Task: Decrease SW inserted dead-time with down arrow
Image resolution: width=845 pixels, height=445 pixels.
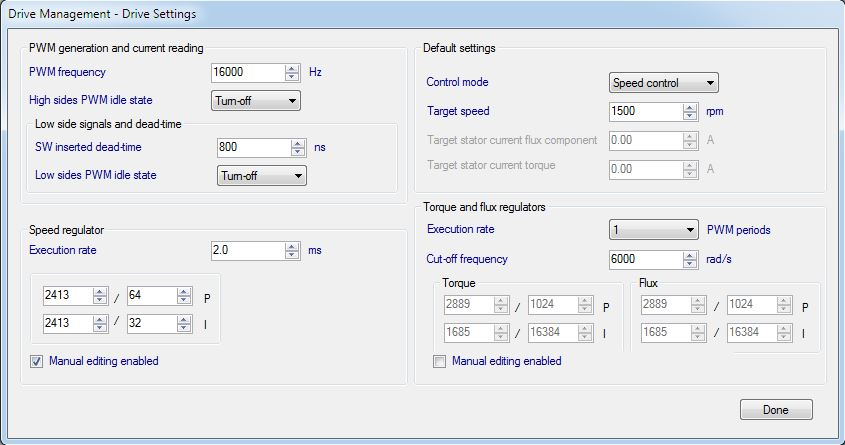Action: 298,151
